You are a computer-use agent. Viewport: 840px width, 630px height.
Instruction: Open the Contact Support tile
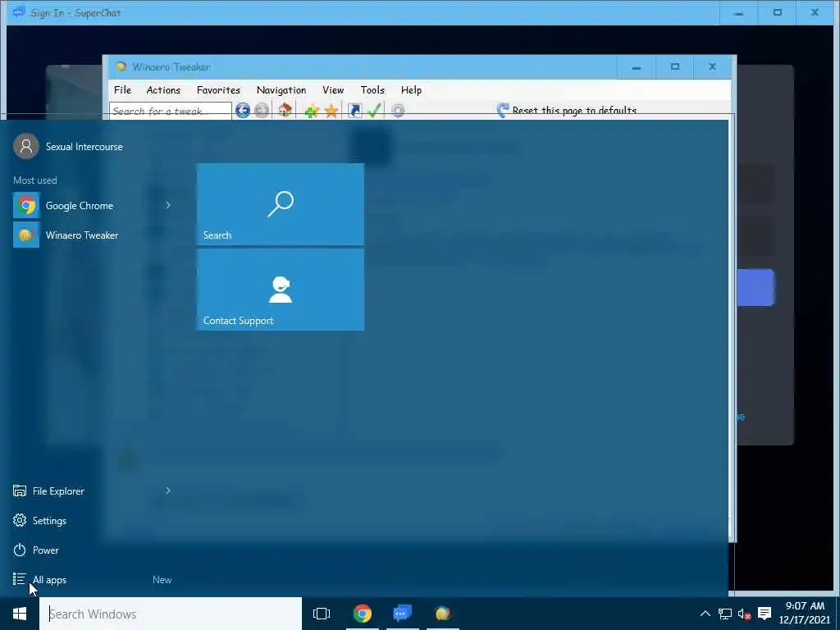281,290
